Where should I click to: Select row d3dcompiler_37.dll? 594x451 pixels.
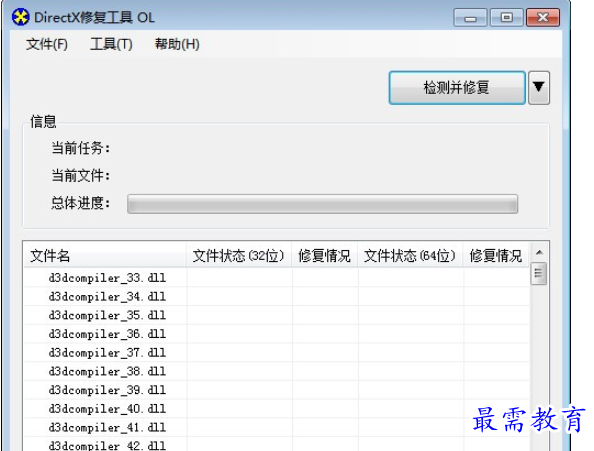coord(277,353)
